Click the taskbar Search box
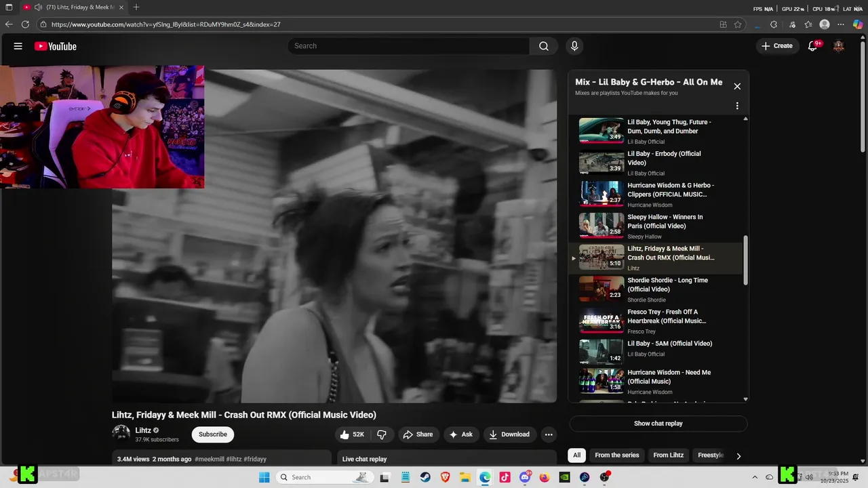Screen dimensions: 868x488 tap(324, 477)
